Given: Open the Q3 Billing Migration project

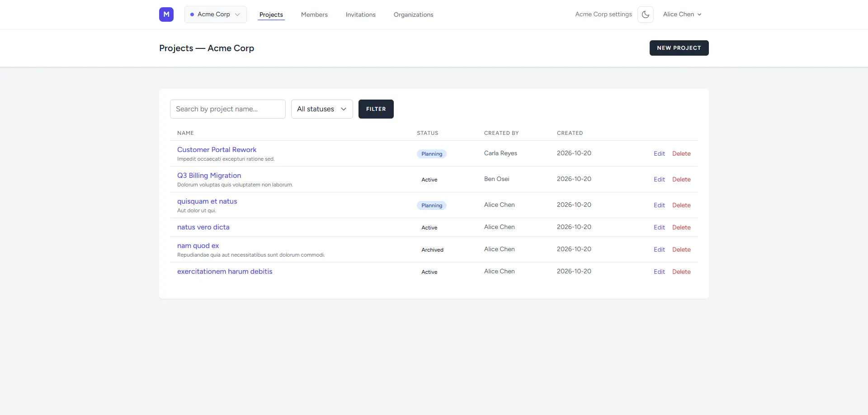Looking at the screenshot, I should coord(209,176).
